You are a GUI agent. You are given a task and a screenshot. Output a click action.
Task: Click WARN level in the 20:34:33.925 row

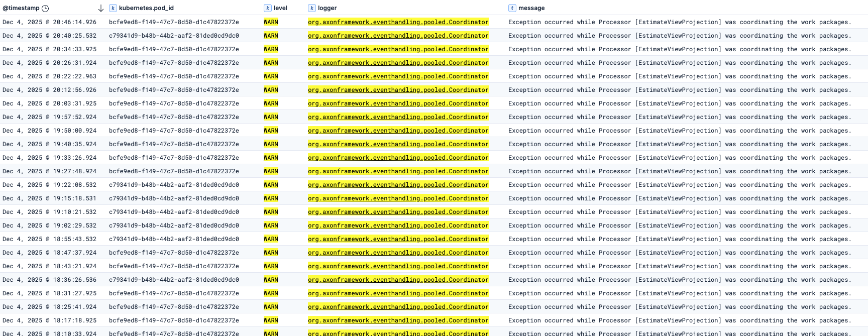pos(271,49)
